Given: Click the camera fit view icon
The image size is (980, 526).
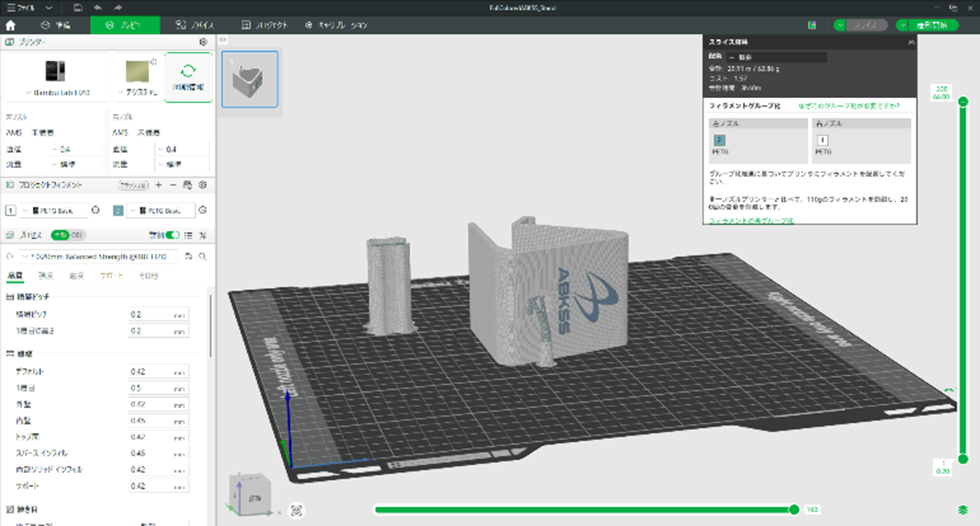Looking at the screenshot, I should click(x=296, y=511).
